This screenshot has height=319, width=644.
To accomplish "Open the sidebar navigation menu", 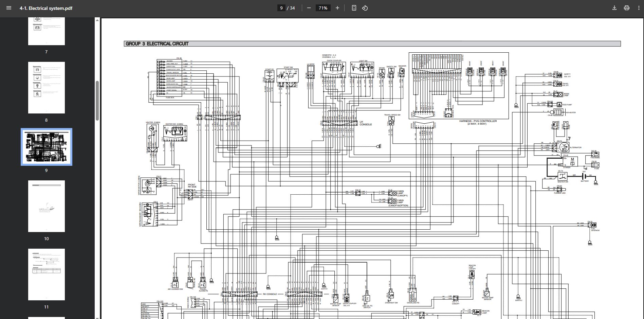I will [x=8, y=8].
